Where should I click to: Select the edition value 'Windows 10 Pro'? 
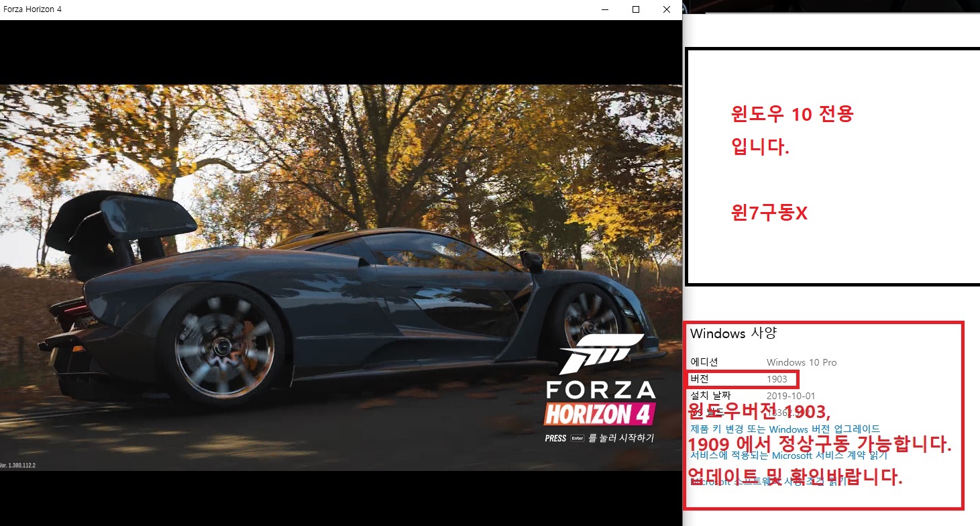(802, 362)
